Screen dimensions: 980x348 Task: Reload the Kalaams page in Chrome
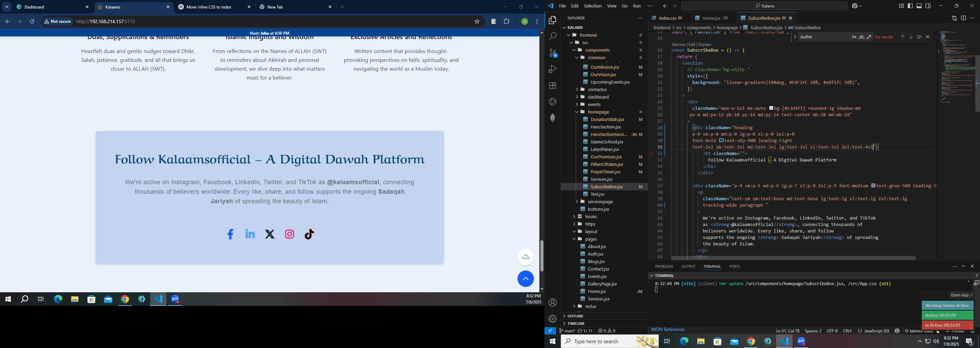tap(32, 22)
